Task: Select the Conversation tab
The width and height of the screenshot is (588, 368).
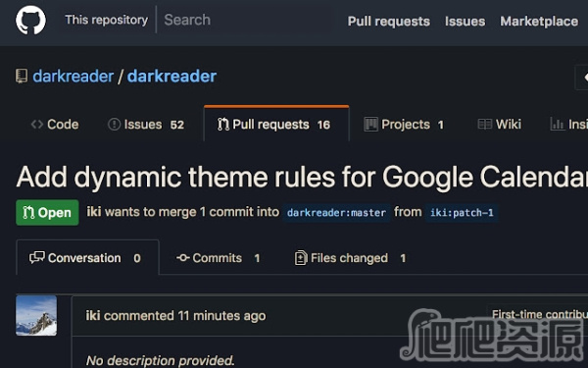Action: [88, 257]
